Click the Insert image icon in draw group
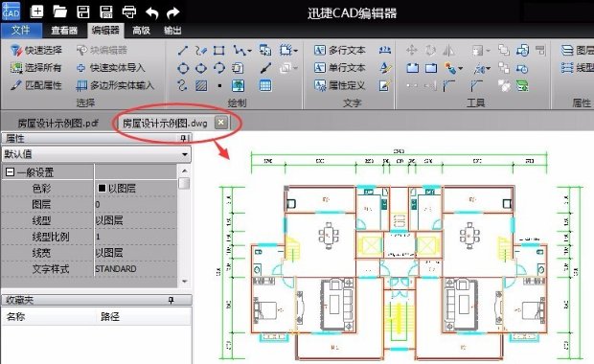 tap(239, 85)
